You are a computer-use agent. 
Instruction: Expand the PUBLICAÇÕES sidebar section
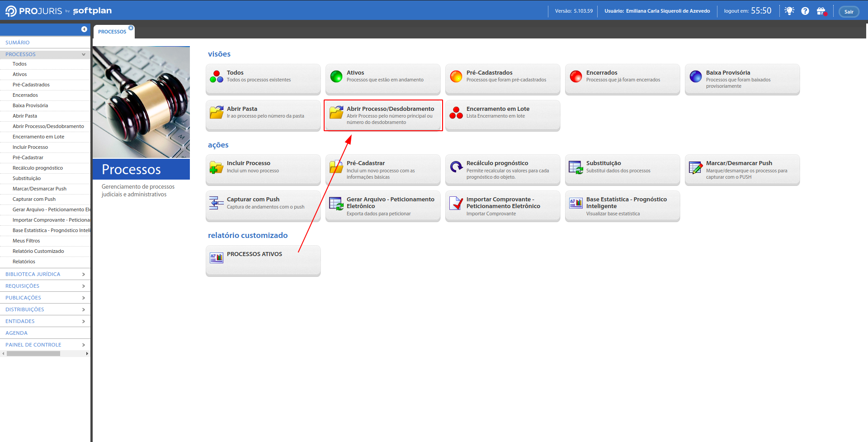(x=84, y=298)
